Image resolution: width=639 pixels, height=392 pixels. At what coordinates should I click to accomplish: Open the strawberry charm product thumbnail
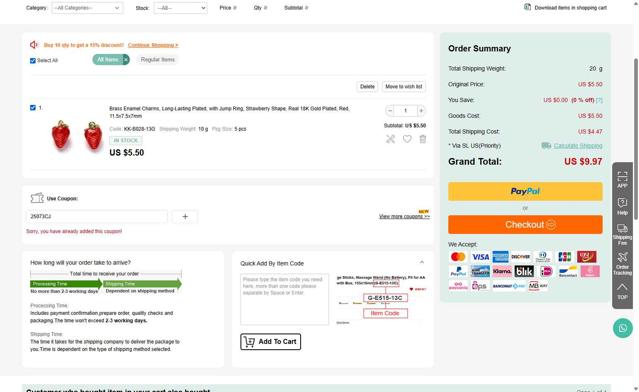[77, 135]
